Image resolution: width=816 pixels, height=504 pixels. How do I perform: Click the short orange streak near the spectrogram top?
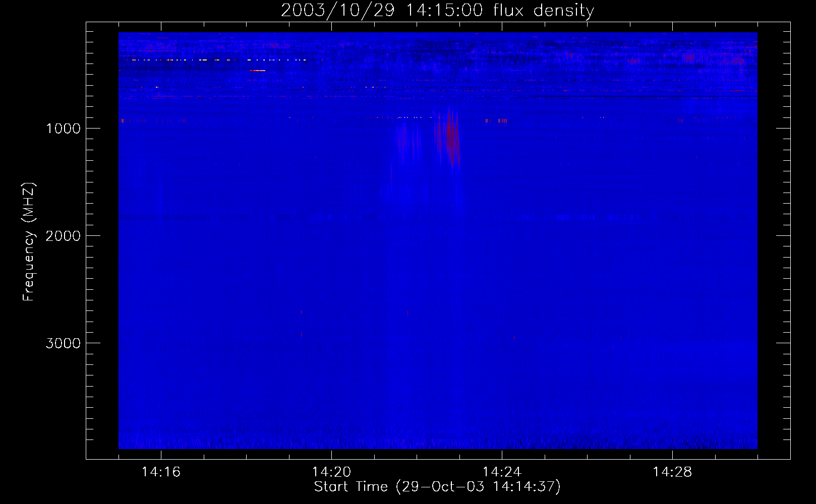click(258, 71)
